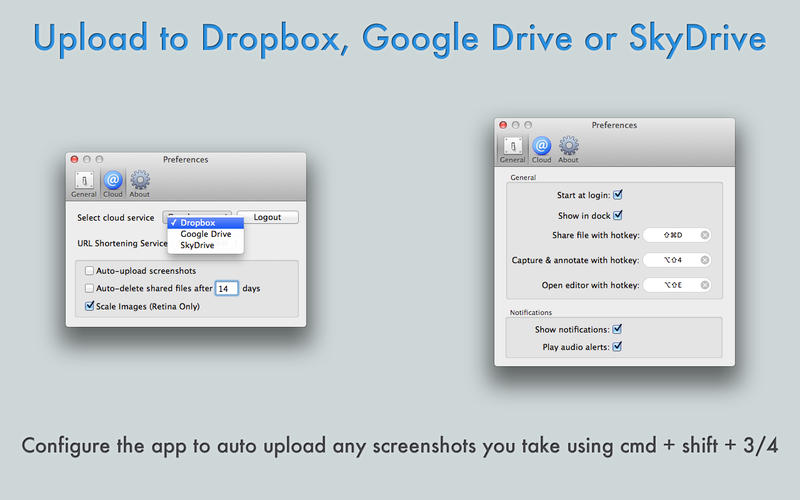
Task: Choose Google Drive in cloud service menu
Action: pyautogui.click(x=206, y=234)
